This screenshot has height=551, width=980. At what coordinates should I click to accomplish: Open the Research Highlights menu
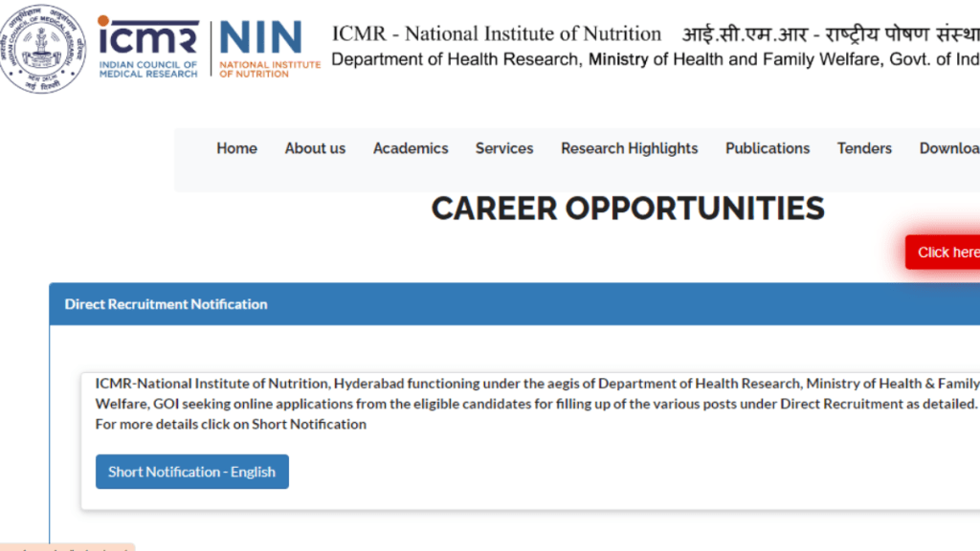629,148
